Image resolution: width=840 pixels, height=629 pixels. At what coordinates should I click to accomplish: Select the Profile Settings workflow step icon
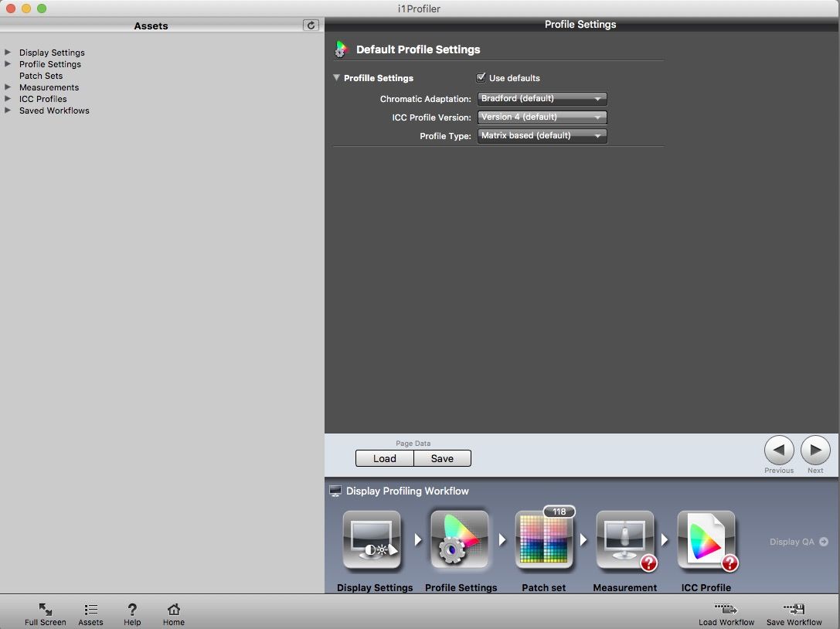pyautogui.click(x=459, y=539)
